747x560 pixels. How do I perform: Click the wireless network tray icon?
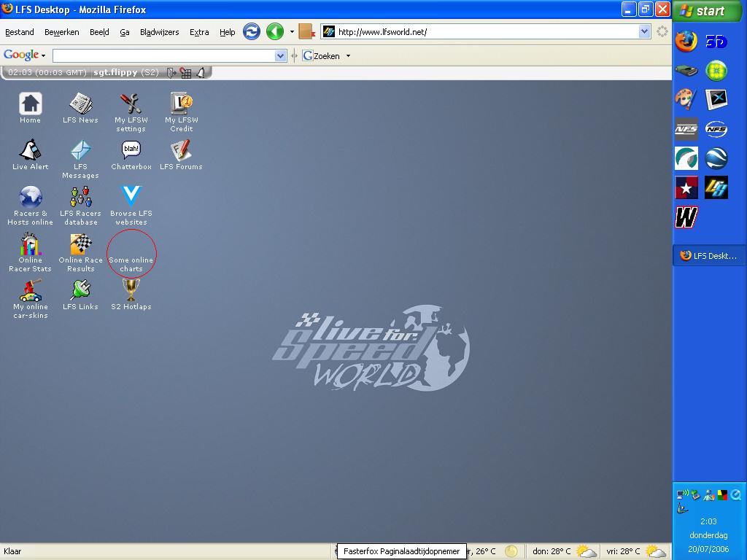pyautogui.click(x=682, y=494)
